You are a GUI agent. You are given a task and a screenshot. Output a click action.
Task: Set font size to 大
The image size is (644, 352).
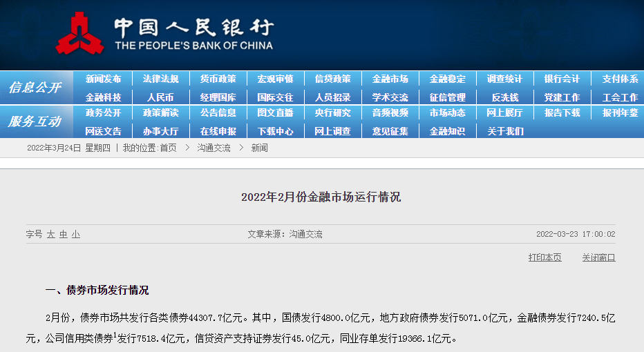[x=51, y=234]
